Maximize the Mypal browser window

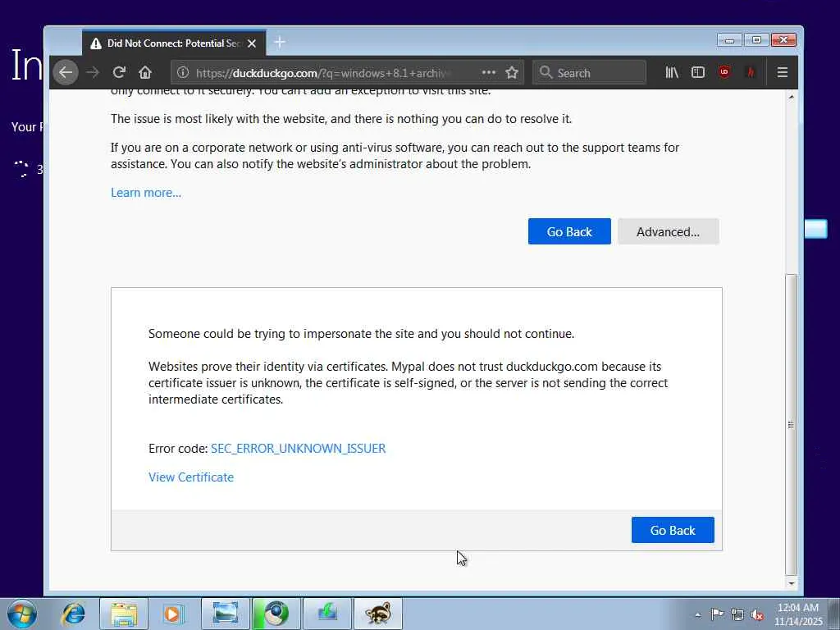pyautogui.click(x=756, y=40)
